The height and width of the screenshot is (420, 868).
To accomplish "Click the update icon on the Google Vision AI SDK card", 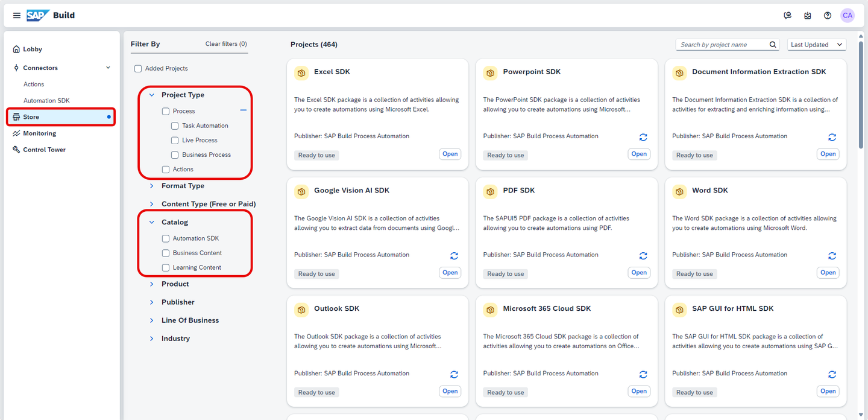I will coord(454,256).
